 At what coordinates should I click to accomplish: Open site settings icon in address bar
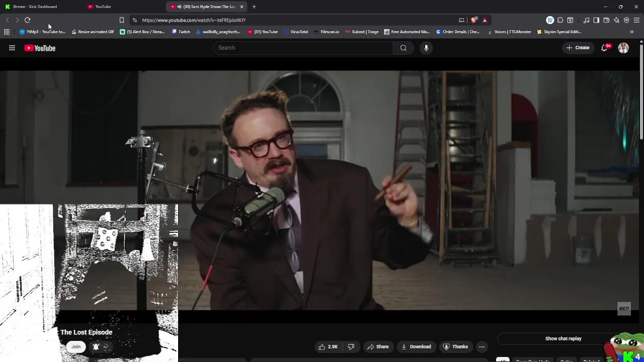click(x=134, y=20)
